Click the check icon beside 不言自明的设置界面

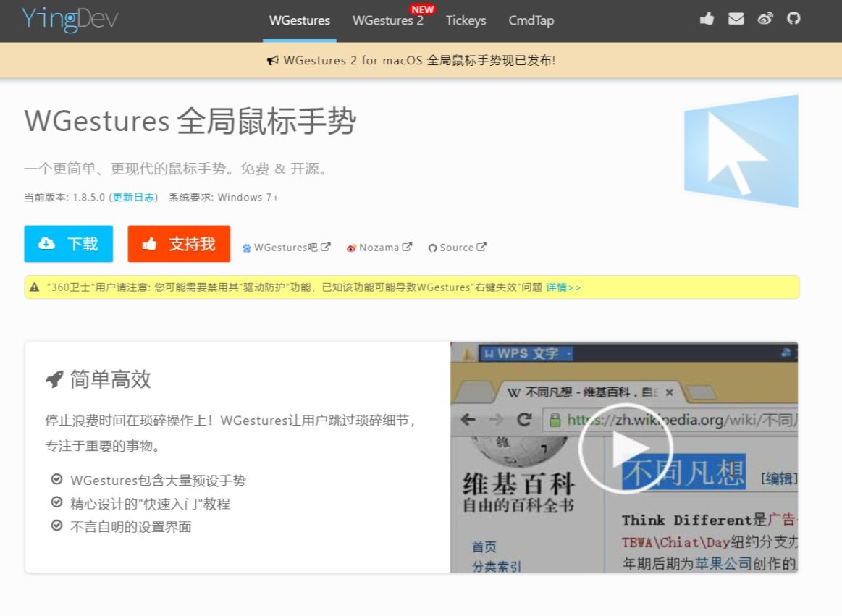click(56, 526)
